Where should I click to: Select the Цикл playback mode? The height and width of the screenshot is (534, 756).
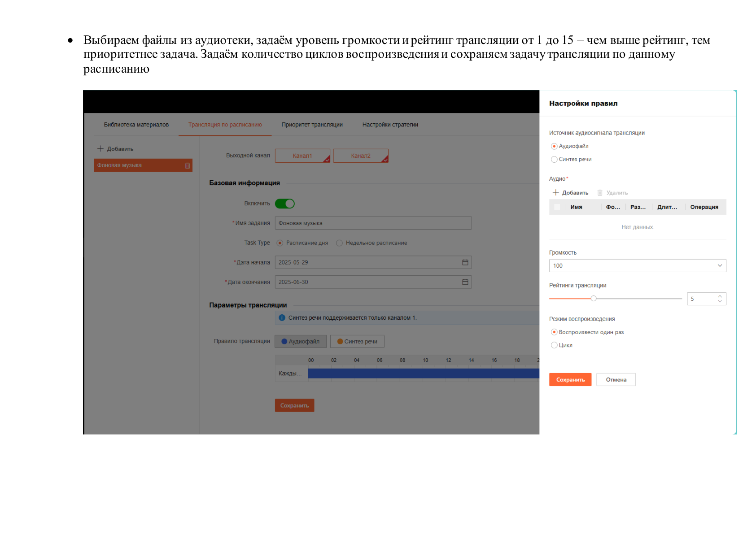[554, 345]
